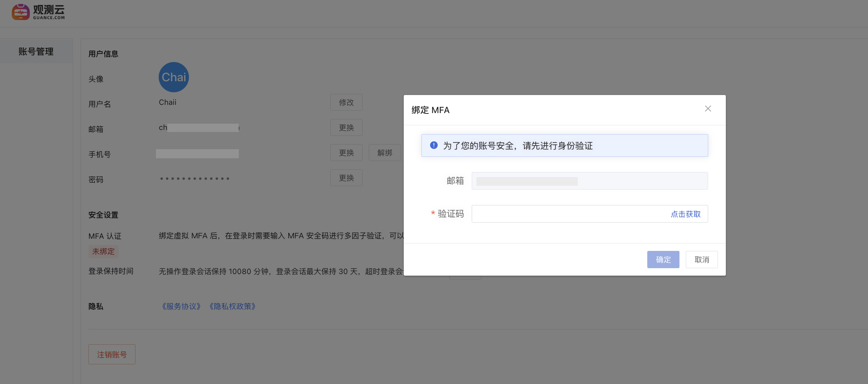868x384 pixels.
Task: Click the 未绑定 MFA status tag
Action: click(x=103, y=251)
